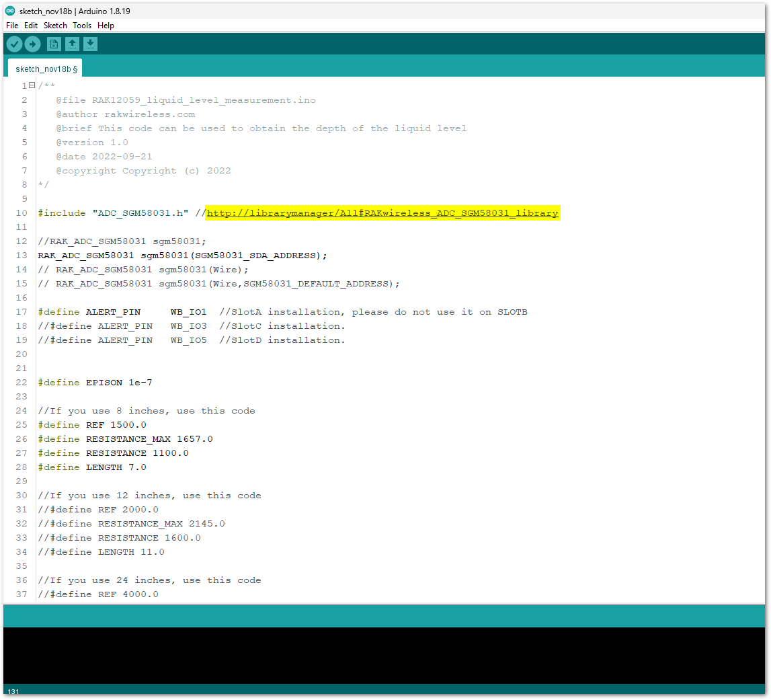771x700 pixels.
Task: Click the commented REF 2000.0 define
Action: tap(98, 510)
